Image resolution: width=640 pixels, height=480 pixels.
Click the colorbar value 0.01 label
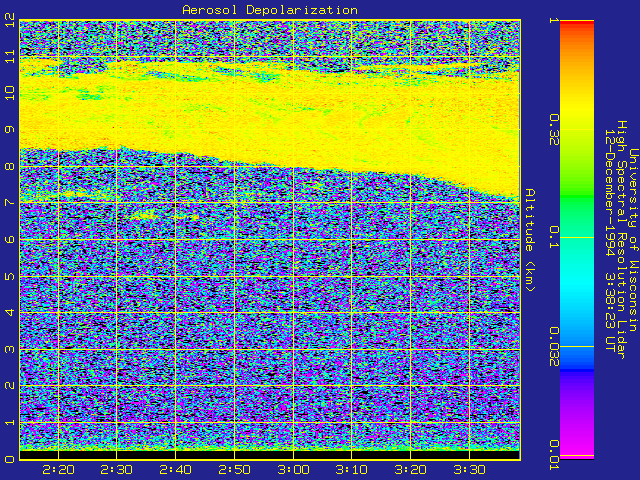(x=554, y=454)
